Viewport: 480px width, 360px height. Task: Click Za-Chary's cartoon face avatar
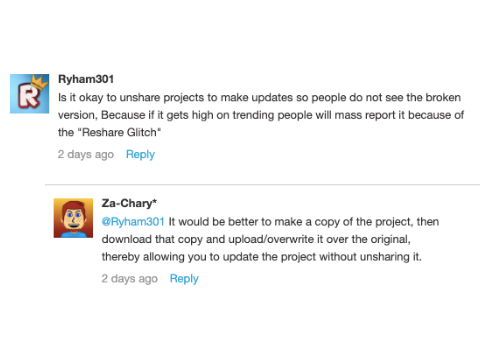(73, 218)
